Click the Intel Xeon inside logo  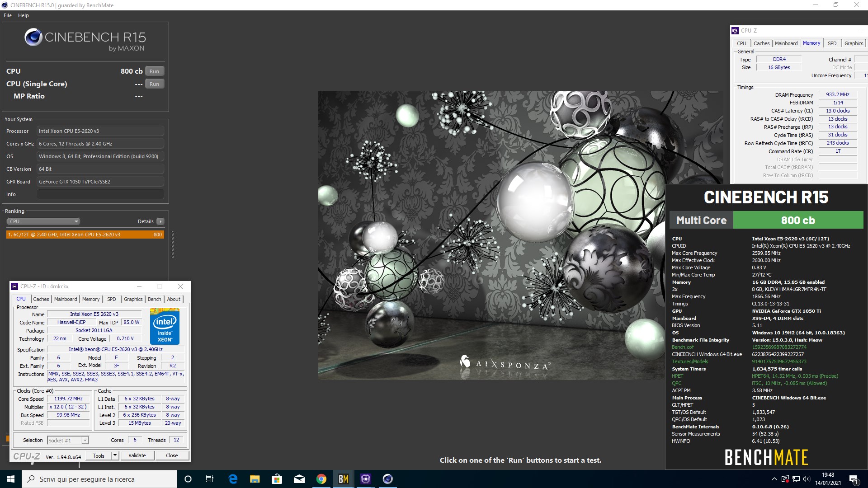[165, 327]
